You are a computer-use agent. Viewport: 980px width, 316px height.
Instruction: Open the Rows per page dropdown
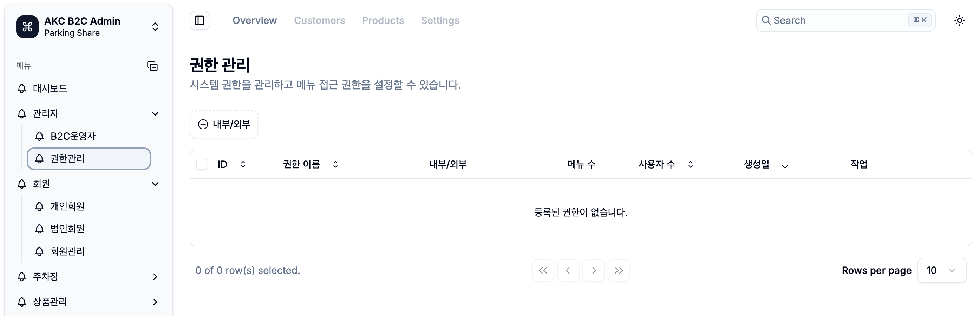(942, 270)
